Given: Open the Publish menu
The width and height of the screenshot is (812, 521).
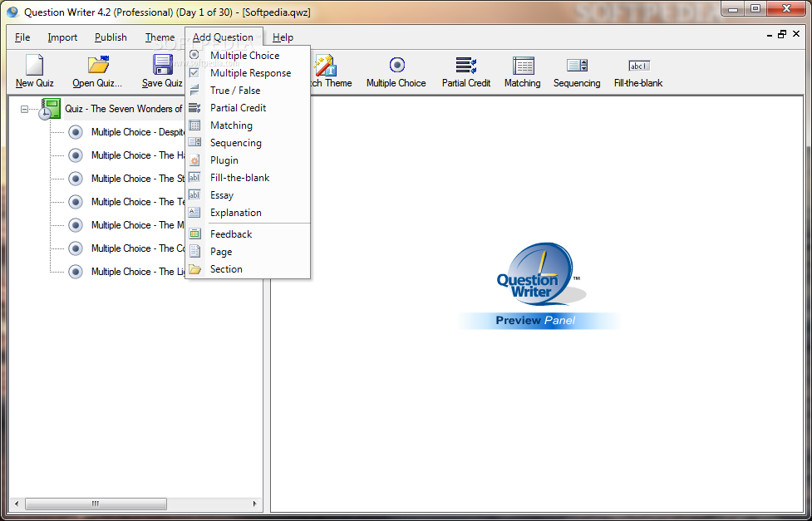Looking at the screenshot, I should (111, 37).
